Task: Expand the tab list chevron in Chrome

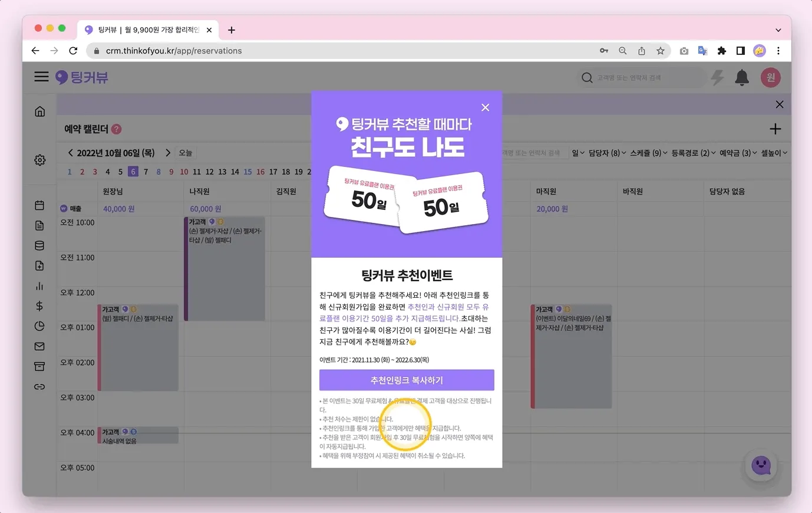Action: [x=778, y=30]
